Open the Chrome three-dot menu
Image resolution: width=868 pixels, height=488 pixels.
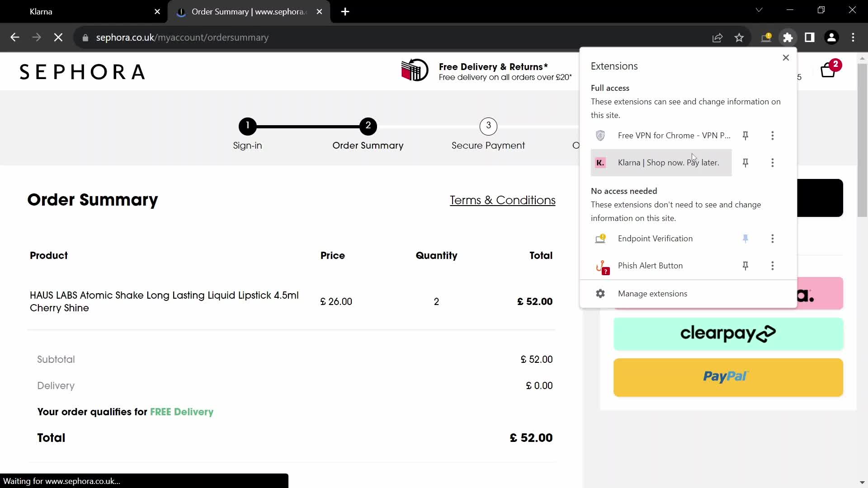tap(853, 38)
